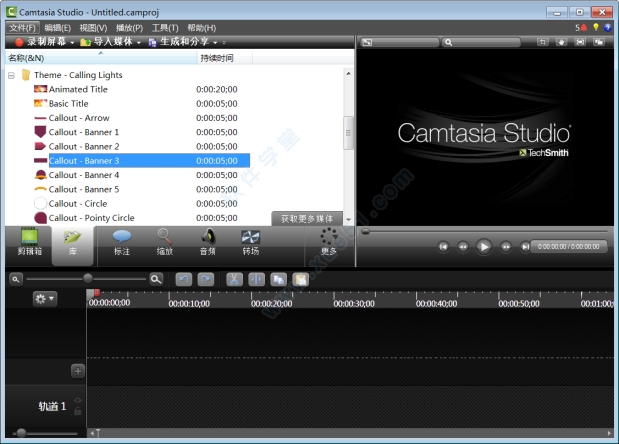Open the Tools (工具) menu
This screenshot has height=444, width=619.
[165, 28]
